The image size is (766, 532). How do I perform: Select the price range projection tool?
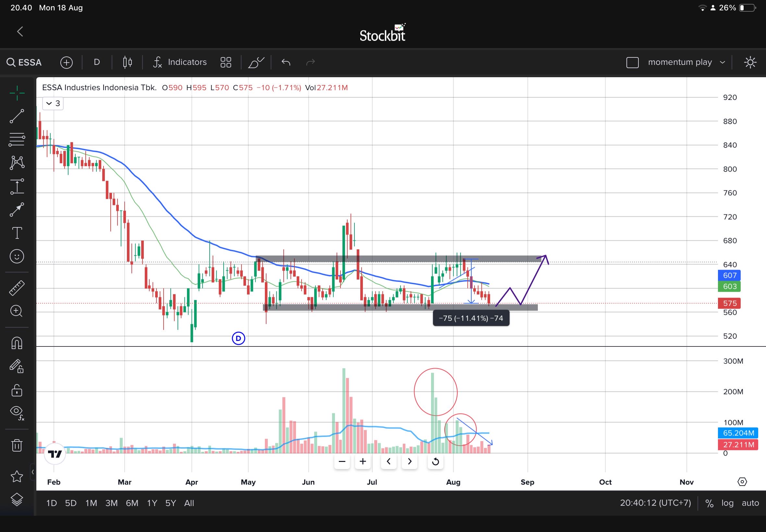tap(17, 186)
